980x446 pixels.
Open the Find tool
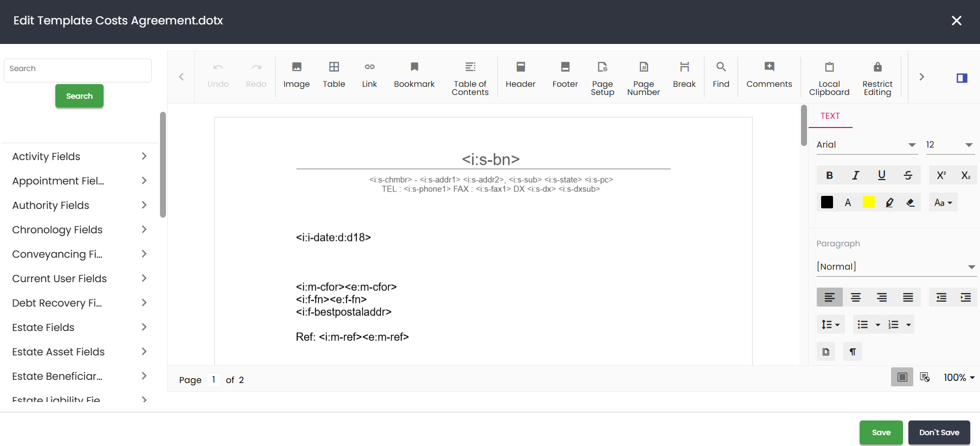[721, 75]
